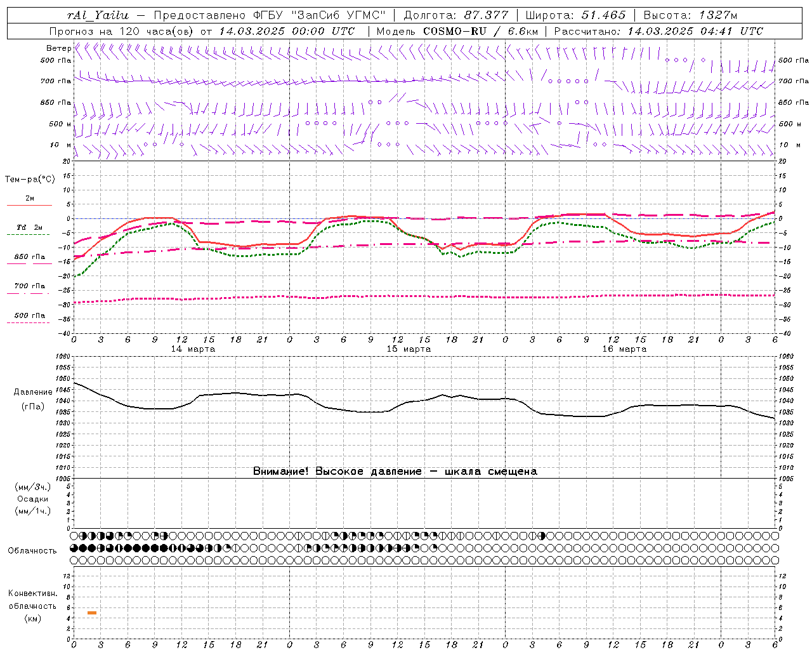Click the dashed line sample under Td 2м
Image resolution: width=812 pixels, height=650 pixels.
pos(29,234)
